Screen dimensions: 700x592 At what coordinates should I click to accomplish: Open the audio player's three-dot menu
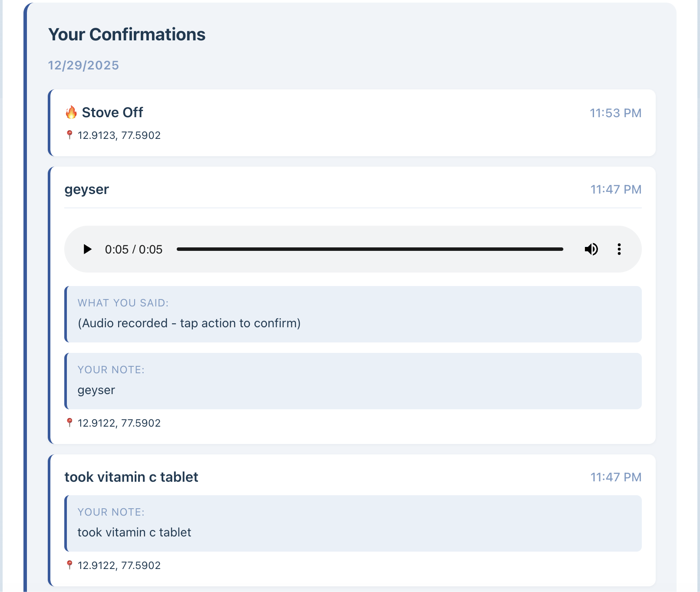click(x=619, y=249)
